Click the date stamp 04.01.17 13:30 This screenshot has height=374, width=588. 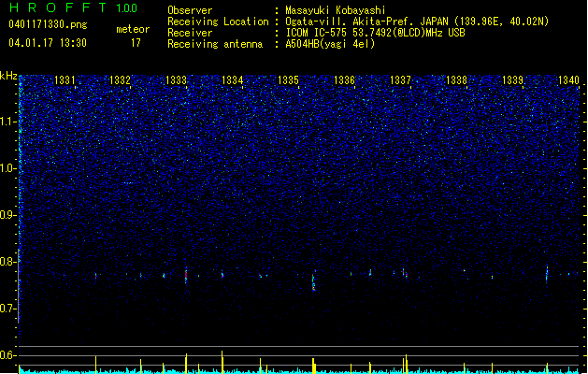[x=48, y=43]
